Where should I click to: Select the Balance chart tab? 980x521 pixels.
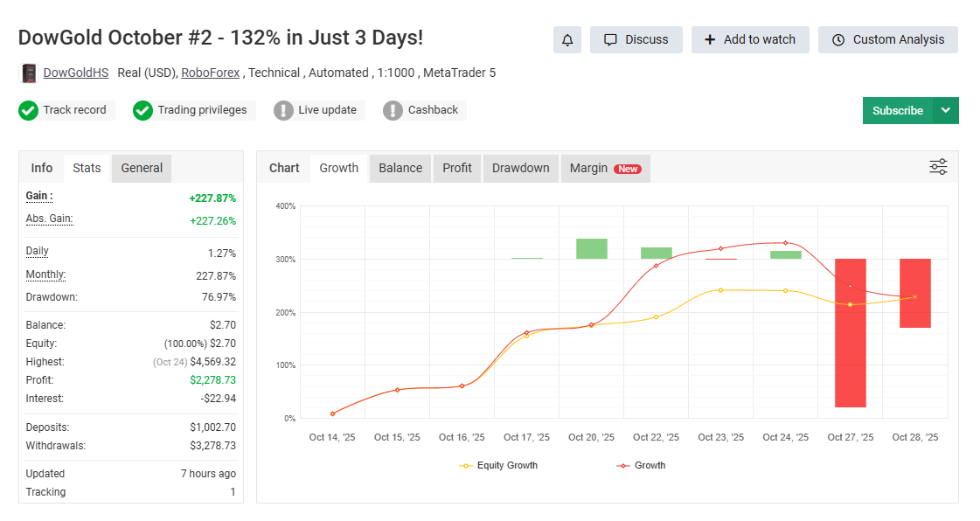tap(400, 168)
